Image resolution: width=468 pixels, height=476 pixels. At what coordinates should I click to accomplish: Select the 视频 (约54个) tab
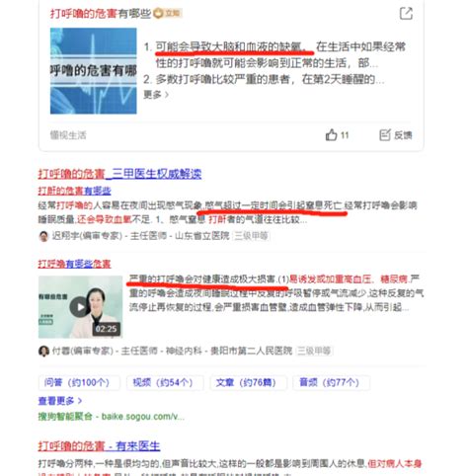tap(165, 382)
